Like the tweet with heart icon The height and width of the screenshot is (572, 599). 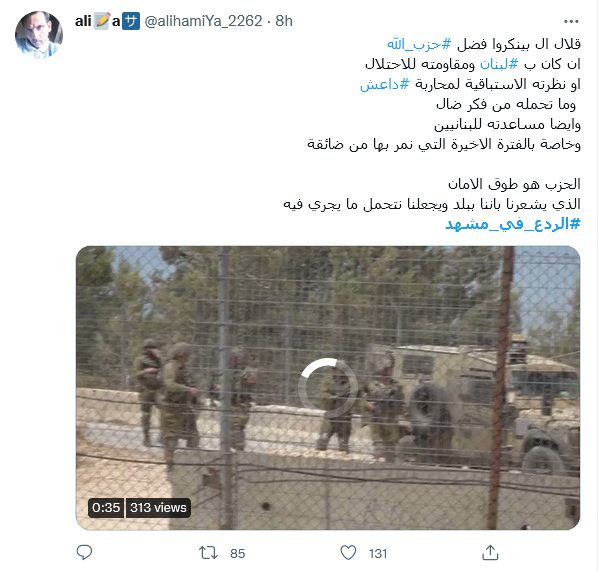pos(348,553)
